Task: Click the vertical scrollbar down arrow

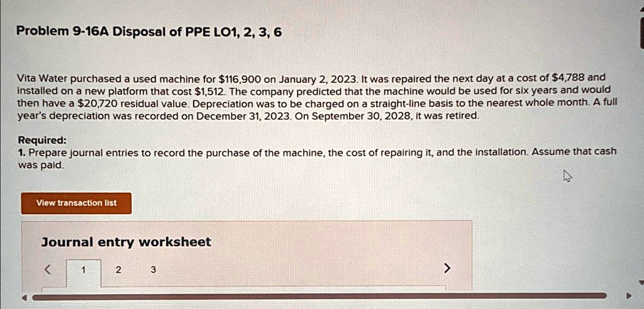Action: tap(641, 283)
